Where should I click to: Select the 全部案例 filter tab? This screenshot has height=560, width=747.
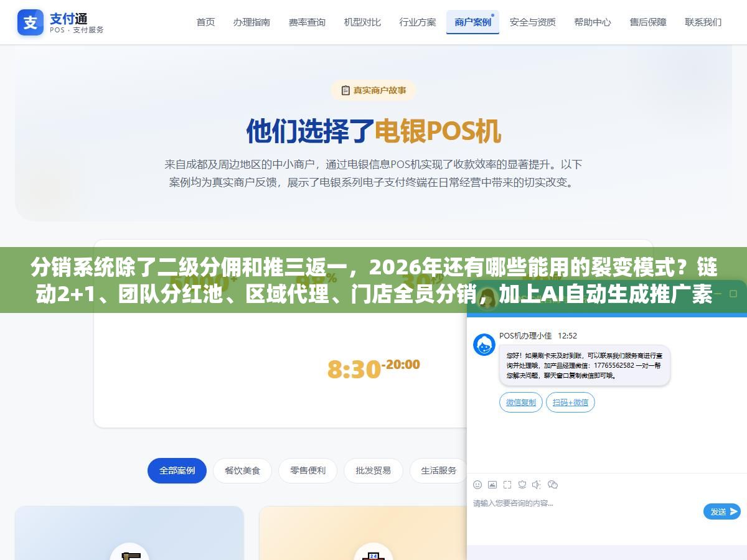(177, 470)
